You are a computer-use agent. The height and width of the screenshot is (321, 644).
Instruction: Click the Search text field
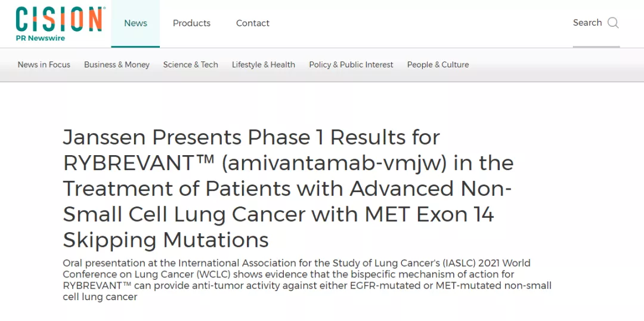point(587,23)
